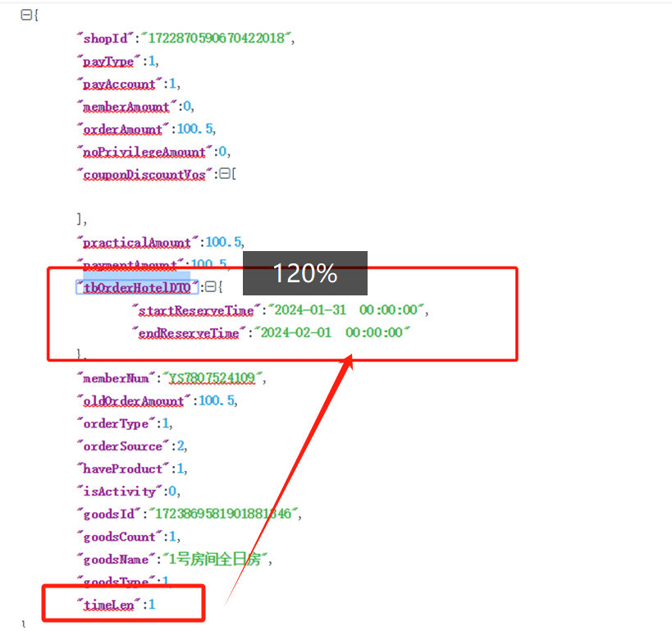Image resolution: width=672 pixels, height=631 pixels.
Task: Click the "startReserveTime" key
Action: tap(196, 310)
